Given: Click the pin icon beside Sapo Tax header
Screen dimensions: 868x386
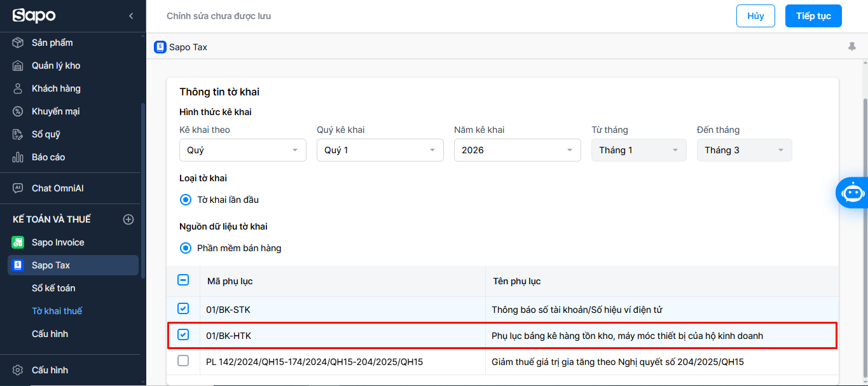Looking at the screenshot, I should [852, 46].
